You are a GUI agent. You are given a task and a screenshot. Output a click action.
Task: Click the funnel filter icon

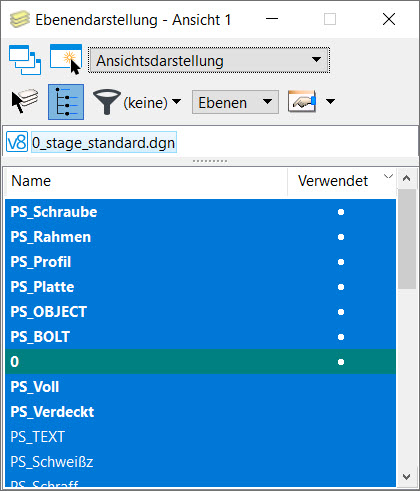click(107, 102)
